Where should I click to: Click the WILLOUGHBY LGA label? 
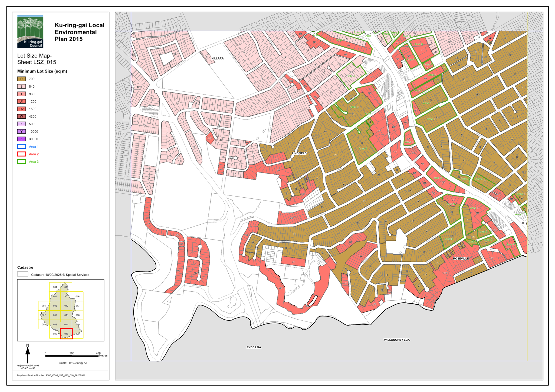(397, 340)
